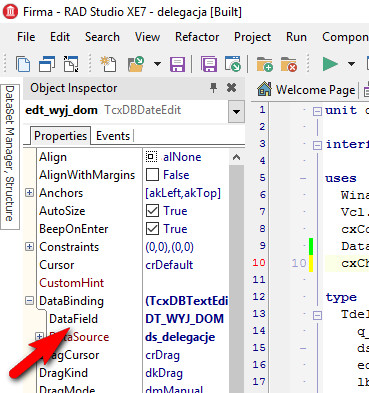Image resolution: width=369 pixels, height=393 pixels.
Task: Open the File menu
Action: [x=26, y=37]
